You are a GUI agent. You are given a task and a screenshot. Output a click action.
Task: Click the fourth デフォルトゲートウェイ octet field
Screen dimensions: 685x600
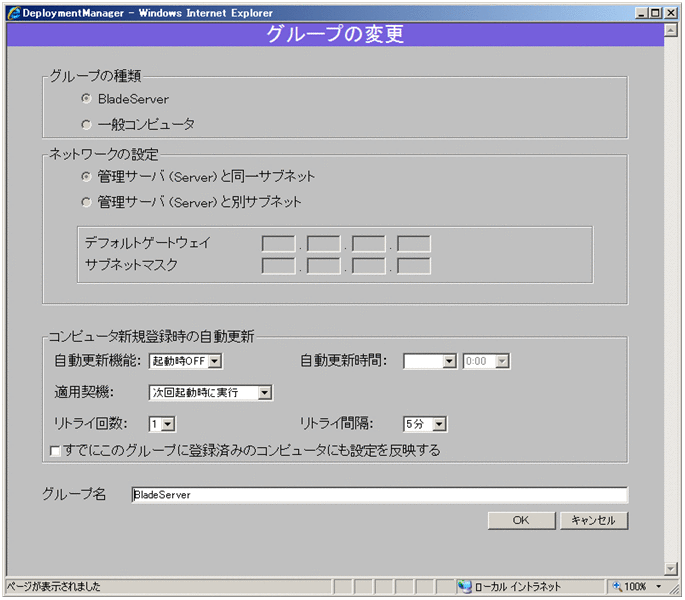(414, 243)
